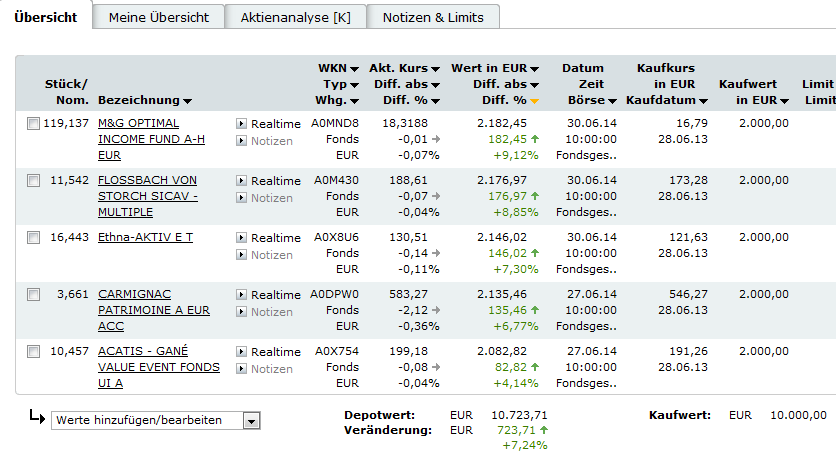Screen dimensions: 836x467
Task: Sort by 'Kaufwert in EUR' arrow
Action: [785, 101]
